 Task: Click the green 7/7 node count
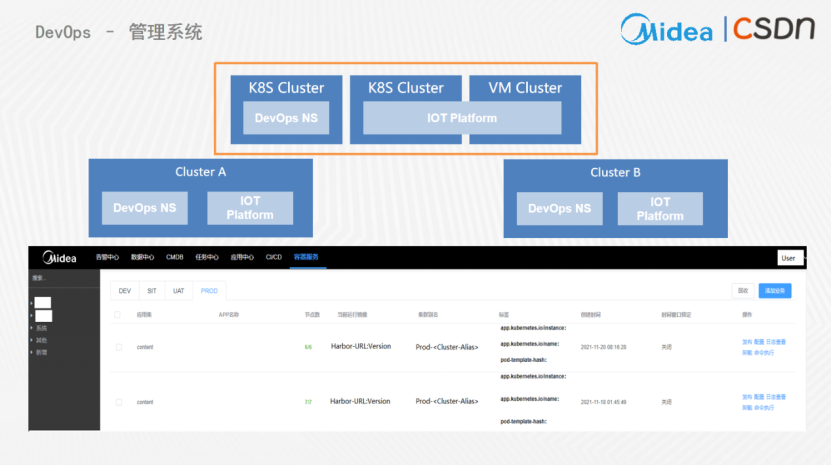[308, 402]
